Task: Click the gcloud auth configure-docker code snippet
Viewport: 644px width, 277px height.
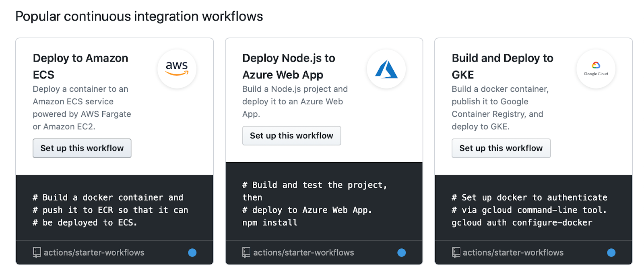Action: pyautogui.click(x=522, y=223)
